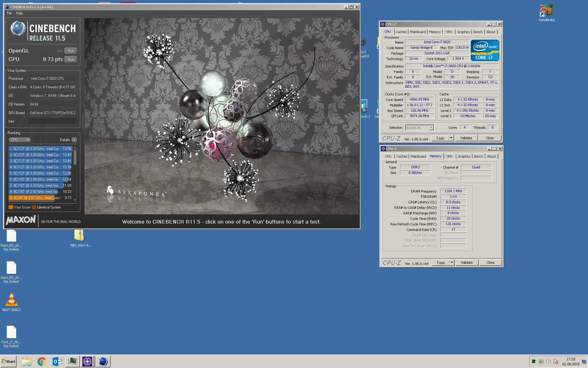Viewport: 588px width, 368px height.
Task: Click the Action Center flag tray icon
Action: 556,362
